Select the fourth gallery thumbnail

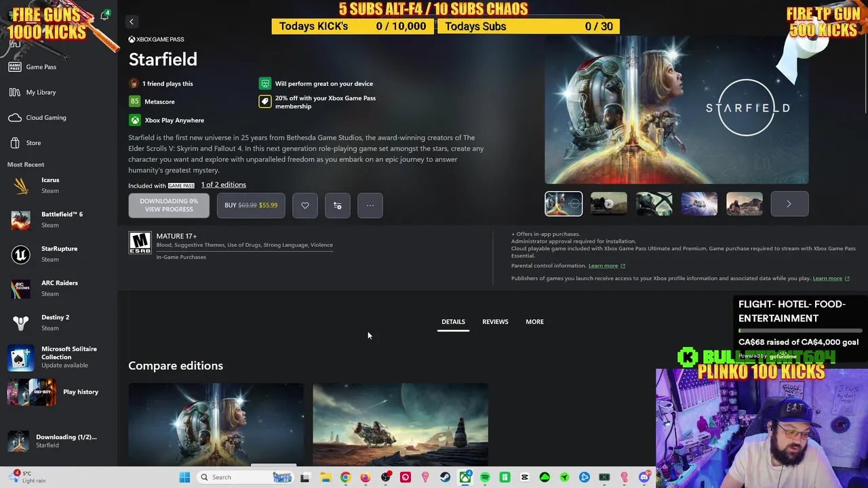(699, 204)
